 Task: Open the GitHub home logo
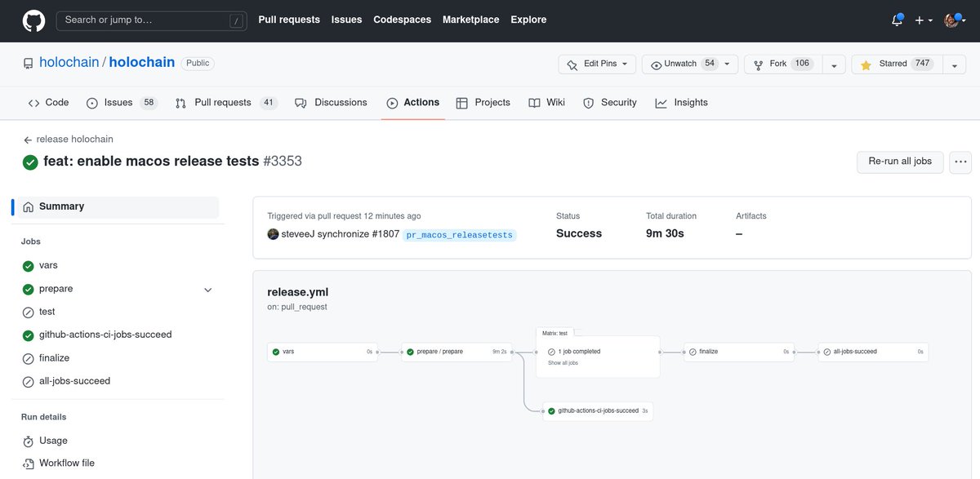point(33,20)
